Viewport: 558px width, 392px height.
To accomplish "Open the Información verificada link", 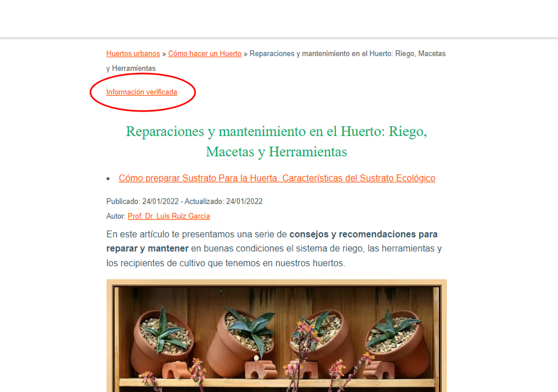I will point(142,92).
